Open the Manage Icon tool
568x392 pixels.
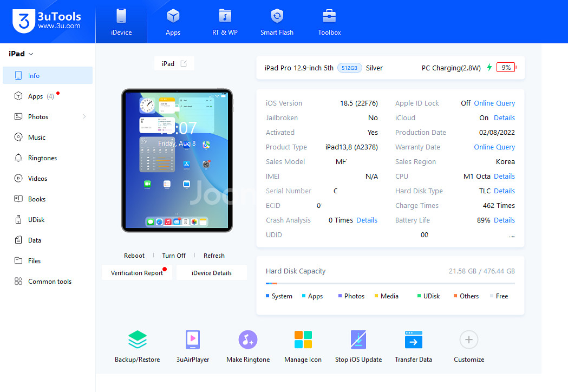[303, 339]
